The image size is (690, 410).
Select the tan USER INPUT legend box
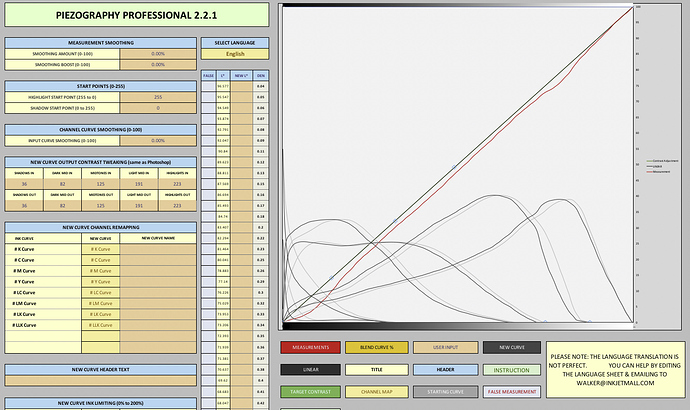(x=445, y=348)
